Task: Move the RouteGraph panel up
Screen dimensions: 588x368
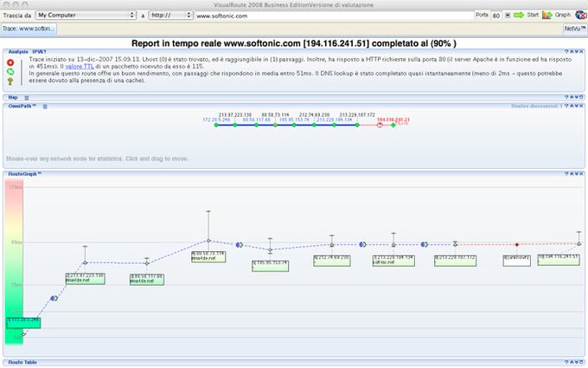Action: 572,174
